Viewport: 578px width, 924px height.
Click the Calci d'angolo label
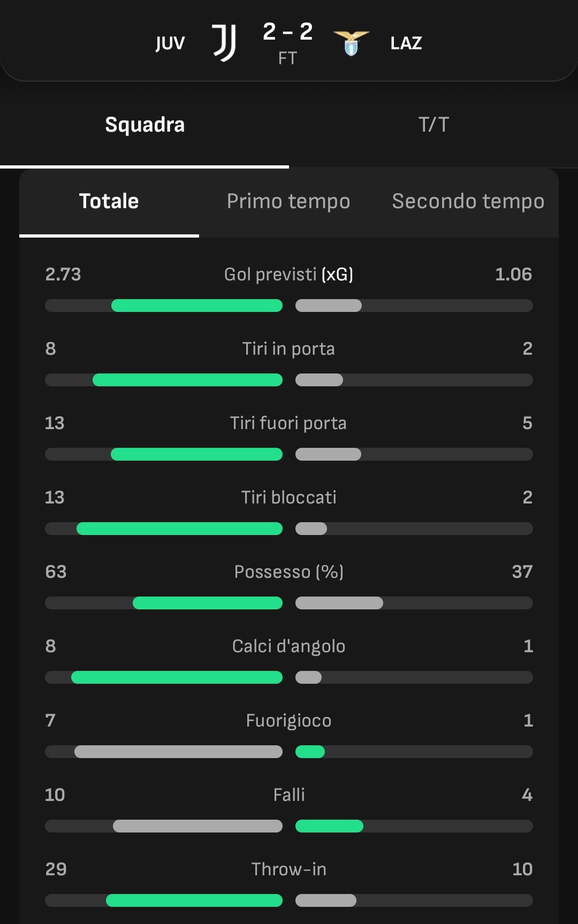288,646
